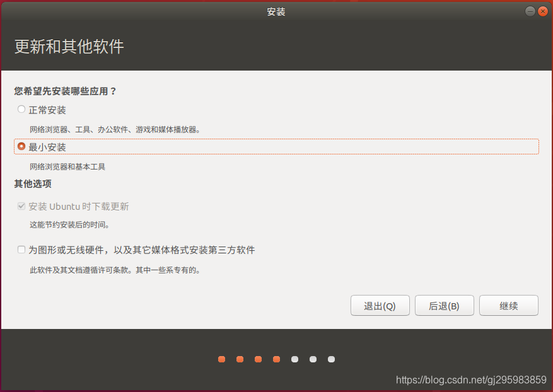Enable third-party software 第三方软件 checkbox
This screenshot has width=553, height=392.
[x=21, y=250]
